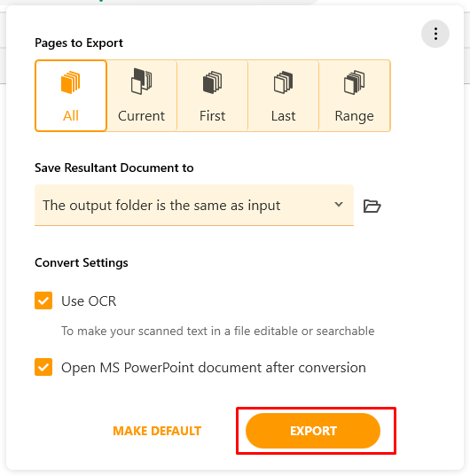Open the browse output folder icon
Screen dimensions: 470x476
pos(372,207)
